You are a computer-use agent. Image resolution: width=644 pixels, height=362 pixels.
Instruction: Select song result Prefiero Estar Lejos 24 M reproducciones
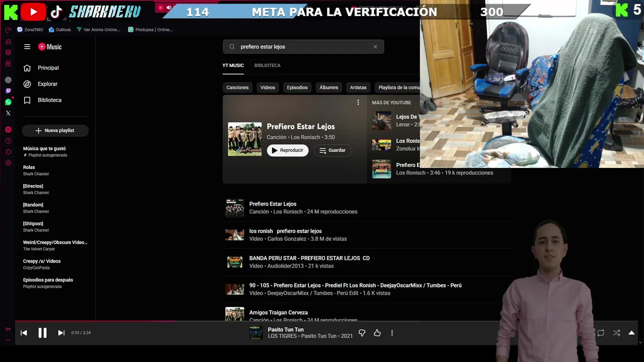(367, 208)
